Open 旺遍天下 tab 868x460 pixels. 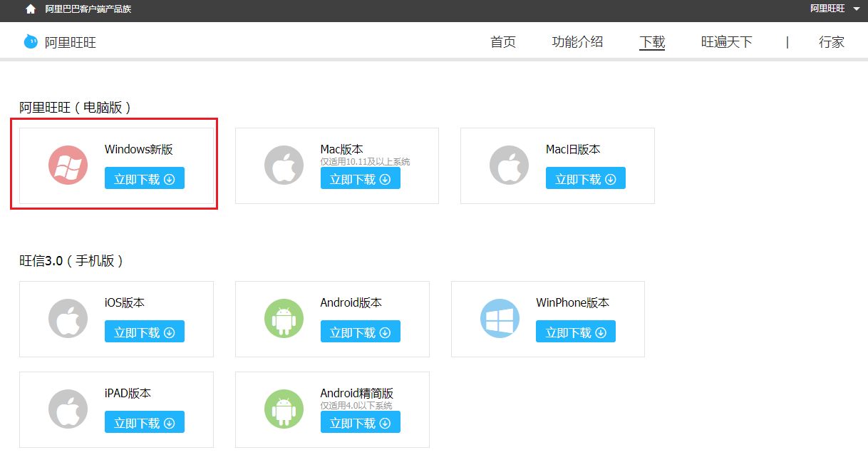click(727, 42)
